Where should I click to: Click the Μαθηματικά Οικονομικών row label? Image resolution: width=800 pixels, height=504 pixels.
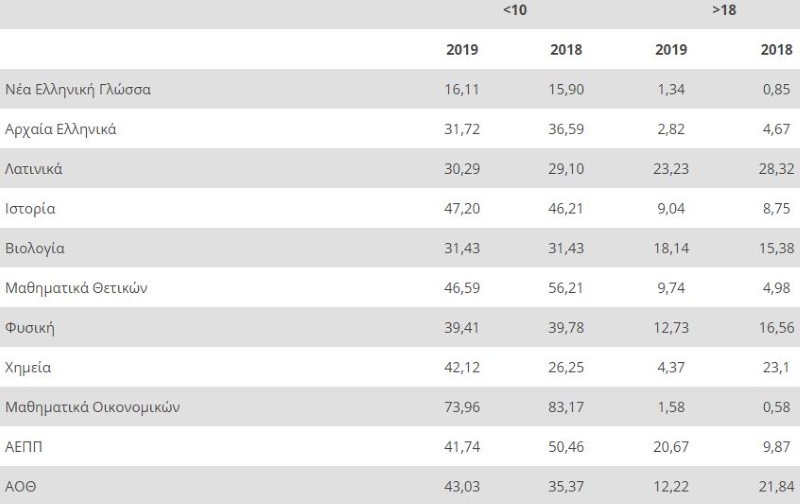pyautogui.click(x=93, y=407)
